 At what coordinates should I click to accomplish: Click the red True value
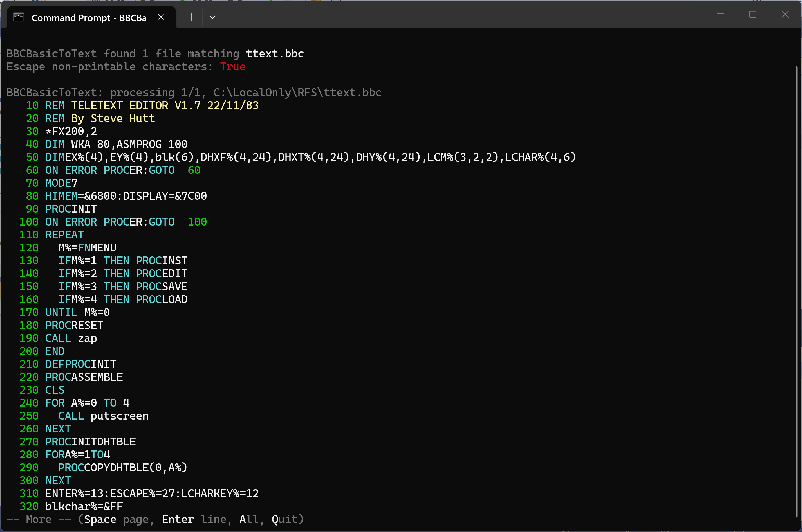233,66
